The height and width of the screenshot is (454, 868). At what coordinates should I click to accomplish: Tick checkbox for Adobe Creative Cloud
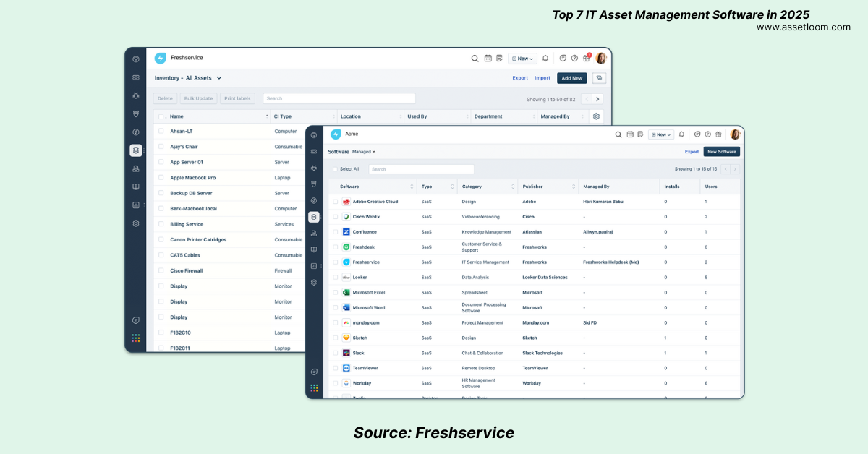[x=335, y=202]
